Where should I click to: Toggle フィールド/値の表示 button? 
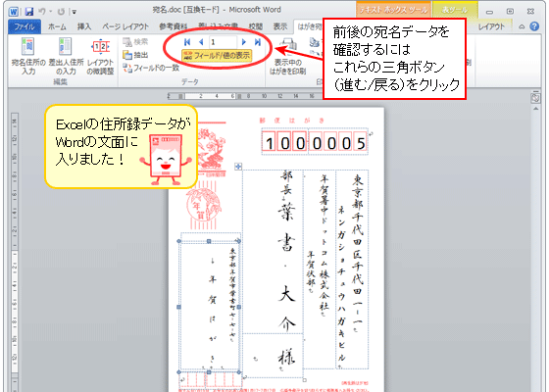(217, 55)
